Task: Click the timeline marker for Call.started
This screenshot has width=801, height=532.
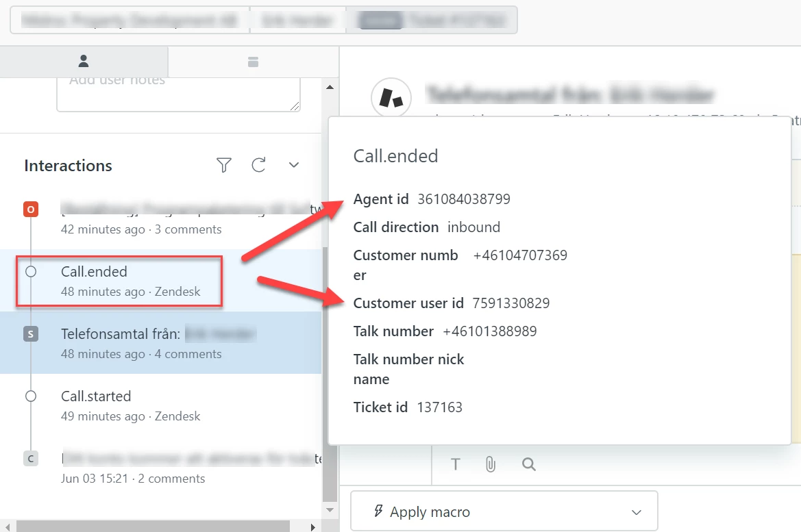Action: (x=31, y=396)
